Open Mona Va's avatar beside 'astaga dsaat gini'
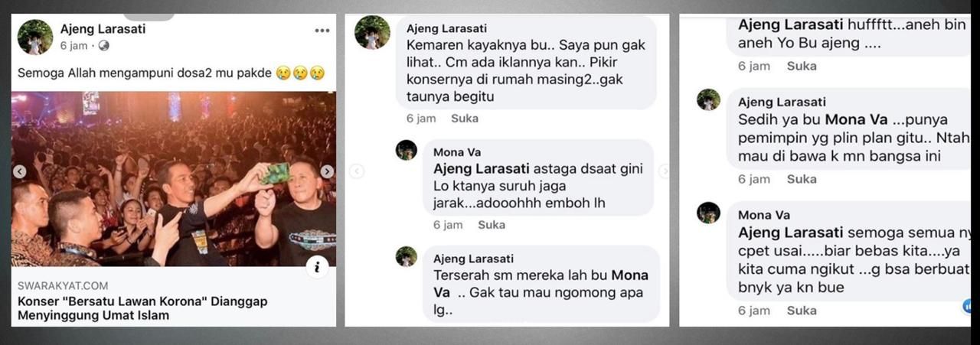This screenshot has height=345, width=980. pyautogui.click(x=407, y=150)
